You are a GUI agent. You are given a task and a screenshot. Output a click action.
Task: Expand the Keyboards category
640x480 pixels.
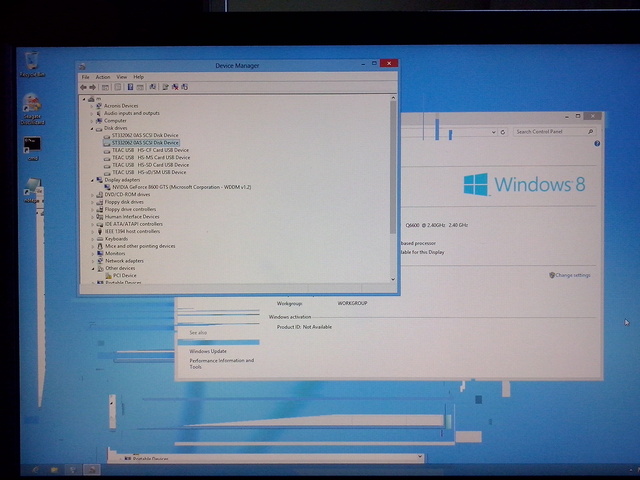point(93,238)
